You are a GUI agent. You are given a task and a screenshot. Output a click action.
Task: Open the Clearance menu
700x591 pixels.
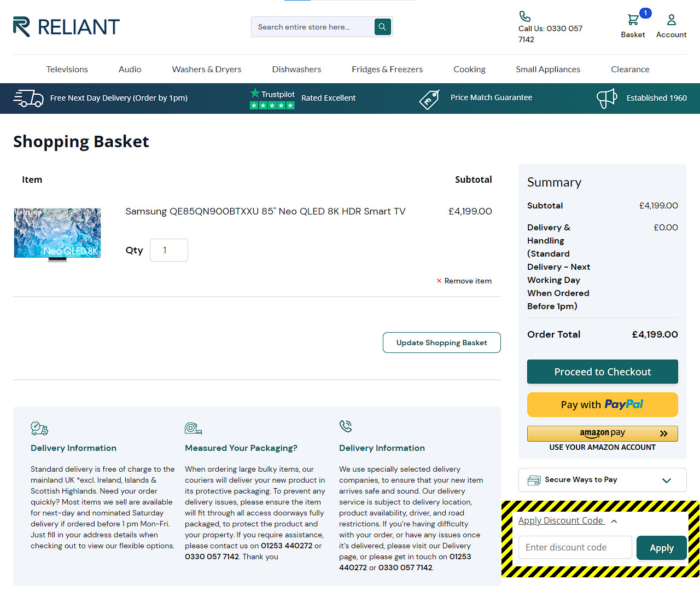[x=630, y=69]
